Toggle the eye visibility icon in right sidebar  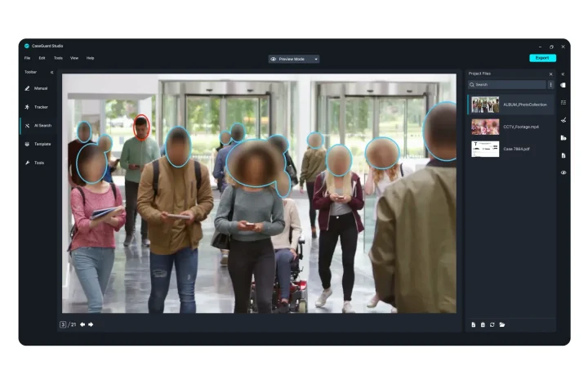point(563,172)
